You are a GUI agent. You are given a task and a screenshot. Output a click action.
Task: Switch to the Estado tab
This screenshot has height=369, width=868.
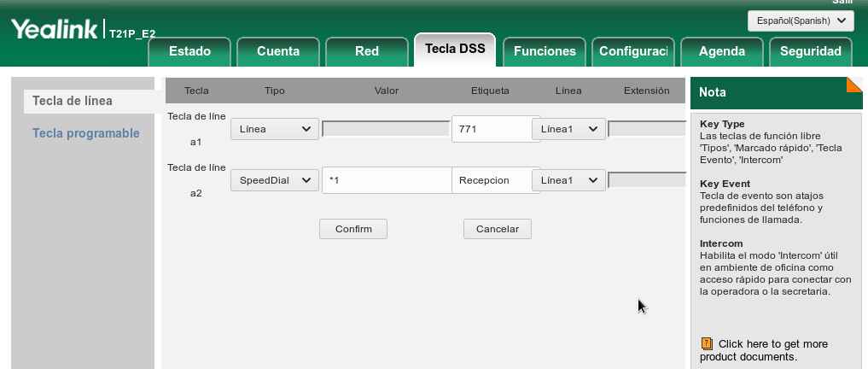(189, 51)
